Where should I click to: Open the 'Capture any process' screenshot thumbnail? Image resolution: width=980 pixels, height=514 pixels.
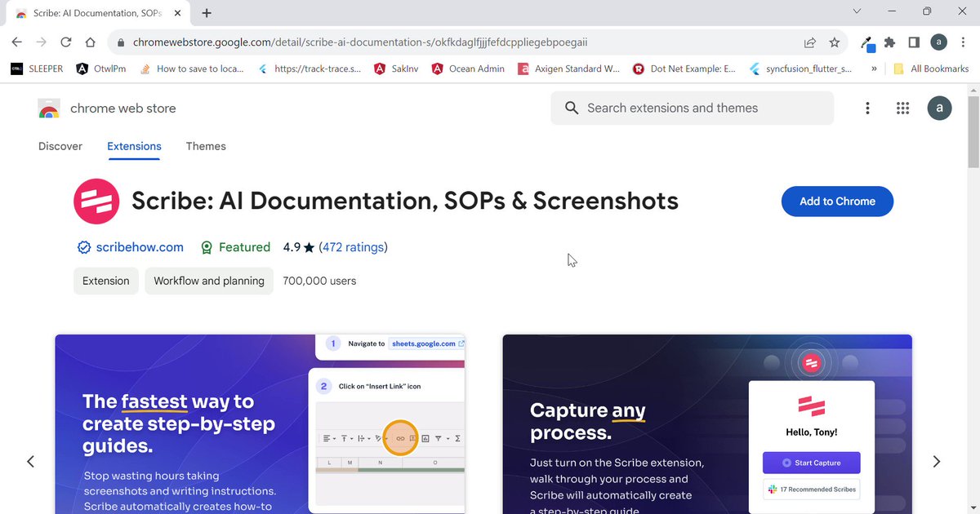tap(707, 424)
